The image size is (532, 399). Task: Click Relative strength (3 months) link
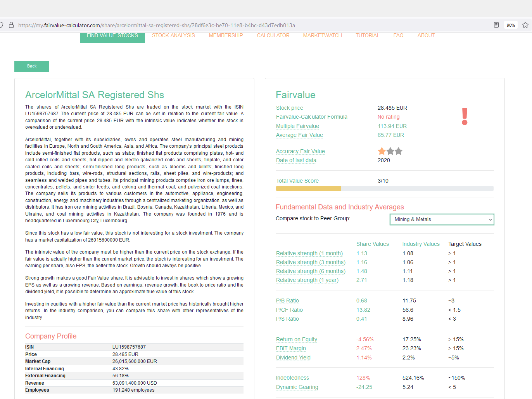311,262
